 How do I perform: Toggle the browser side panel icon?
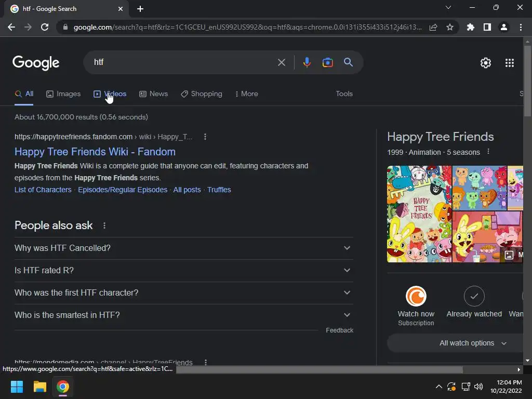pos(487,27)
